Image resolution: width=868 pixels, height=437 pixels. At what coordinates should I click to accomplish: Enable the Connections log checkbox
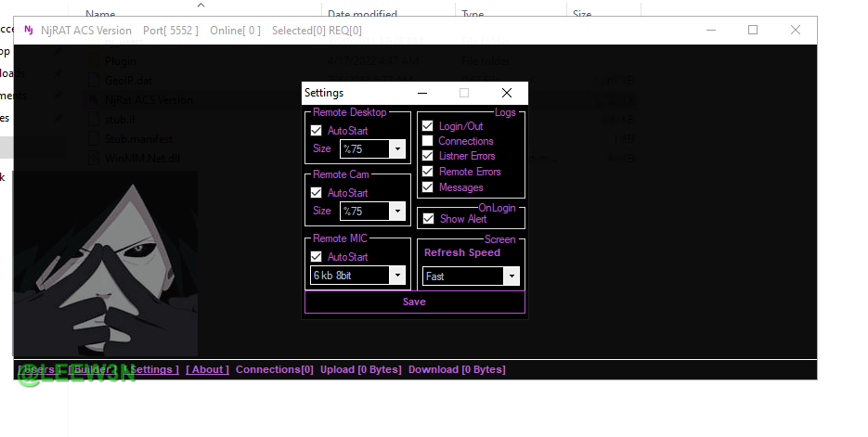tap(428, 141)
